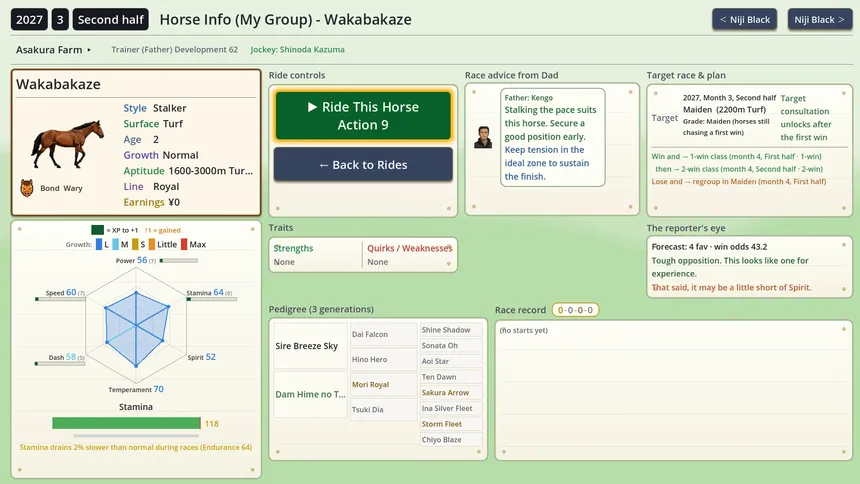The width and height of the screenshot is (860, 484).
Task: Click Target consultation unlocks note
Action: point(806,117)
